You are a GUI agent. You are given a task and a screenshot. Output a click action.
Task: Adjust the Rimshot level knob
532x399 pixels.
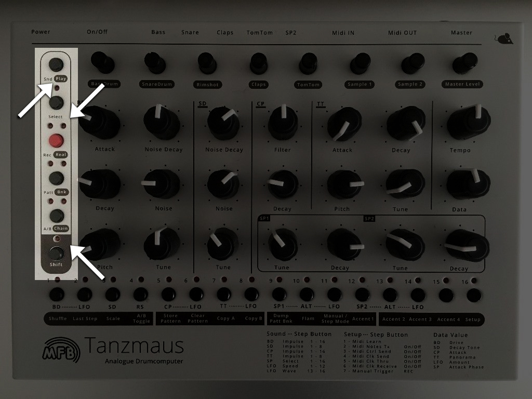[207, 63]
